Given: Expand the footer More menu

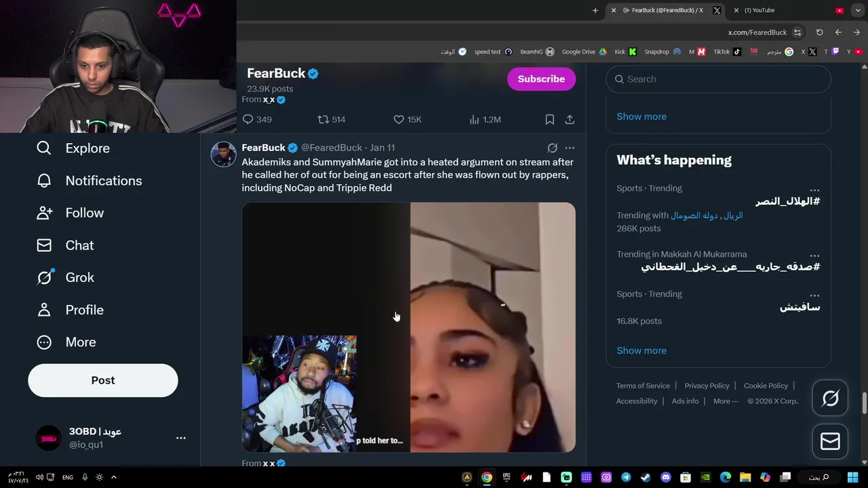Looking at the screenshot, I should tap(725, 401).
